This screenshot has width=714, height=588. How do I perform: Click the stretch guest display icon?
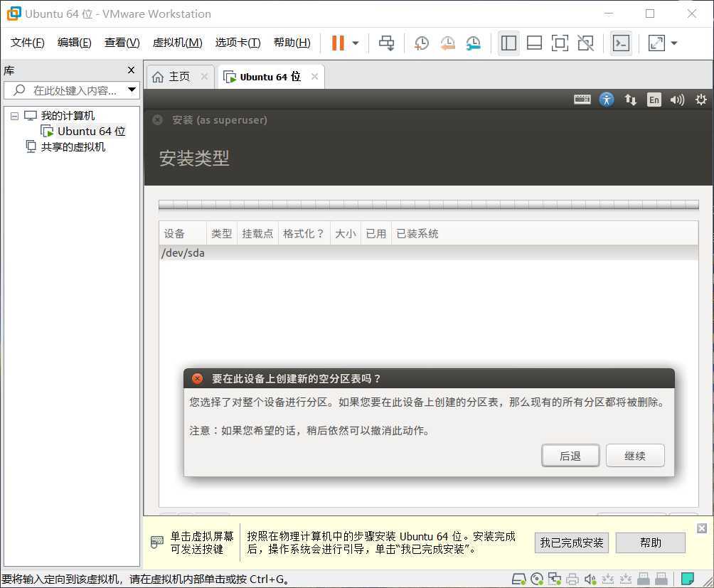pyautogui.click(x=656, y=43)
